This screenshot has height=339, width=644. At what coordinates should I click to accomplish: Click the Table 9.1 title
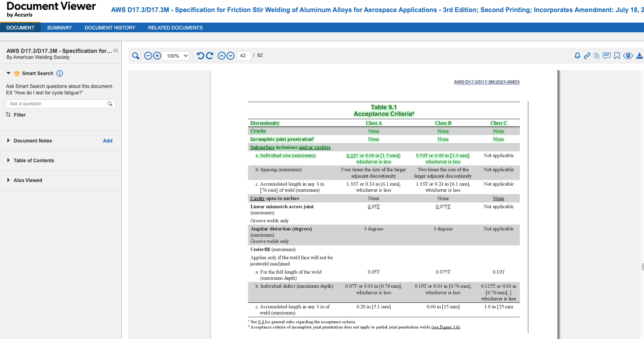[384, 107]
